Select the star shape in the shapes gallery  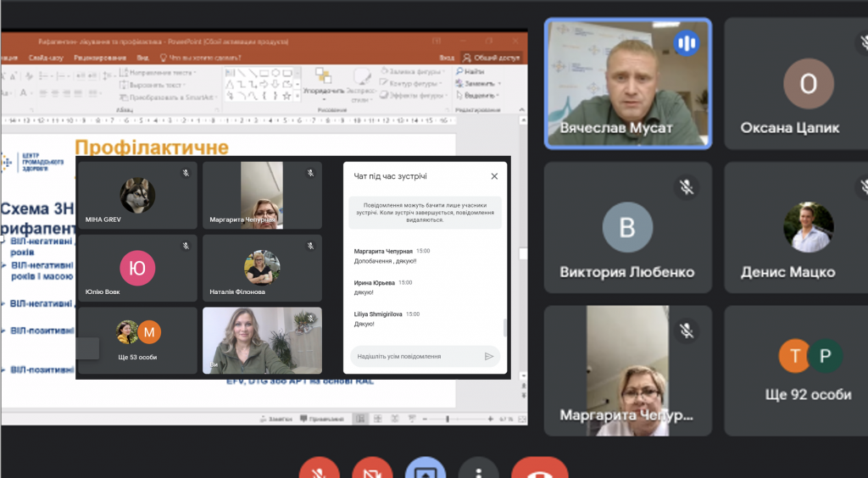287,97
